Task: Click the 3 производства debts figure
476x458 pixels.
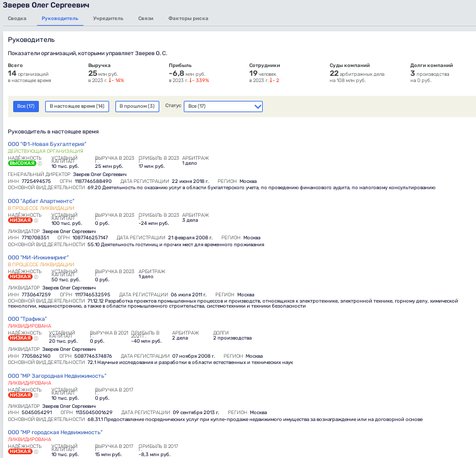Action: [430, 74]
